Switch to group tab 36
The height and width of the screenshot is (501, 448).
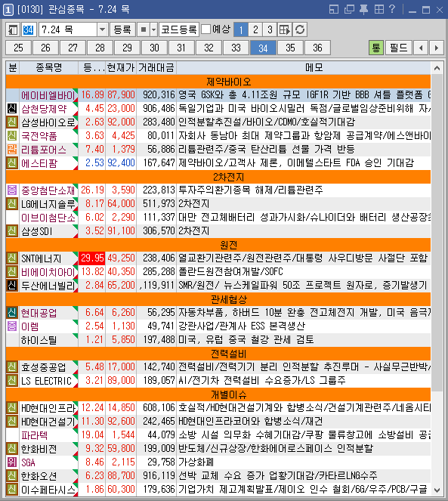click(317, 48)
